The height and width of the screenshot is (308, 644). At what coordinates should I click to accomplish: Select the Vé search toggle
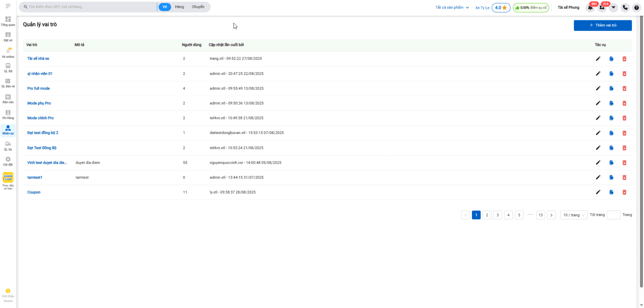pyautogui.click(x=165, y=7)
